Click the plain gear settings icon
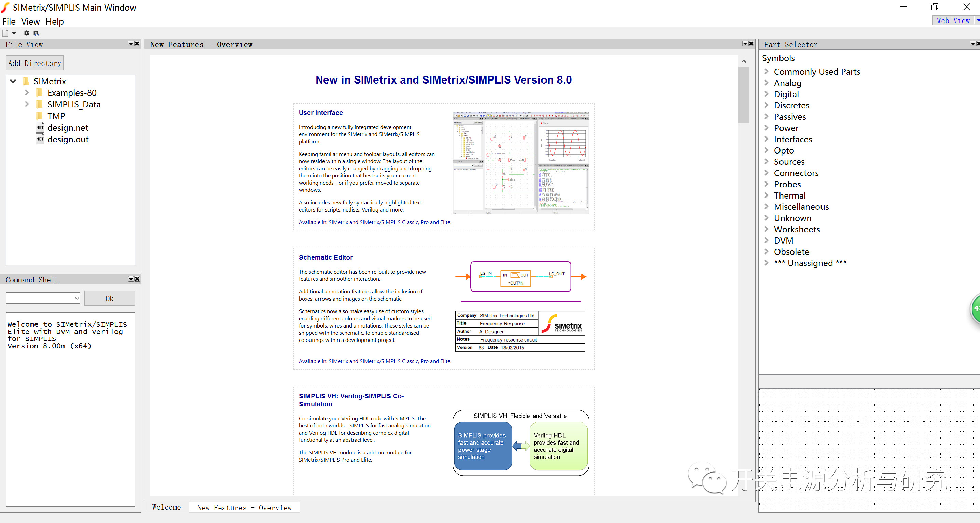Image resolution: width=980 pixels, height=523 pixels. [x=27, y=33]
